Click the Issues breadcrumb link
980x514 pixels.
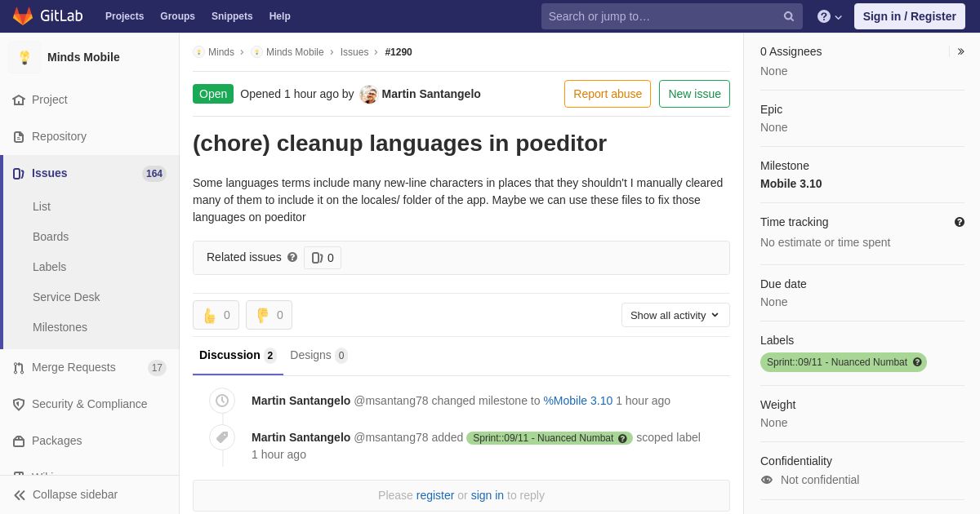[x=354, y=52]
